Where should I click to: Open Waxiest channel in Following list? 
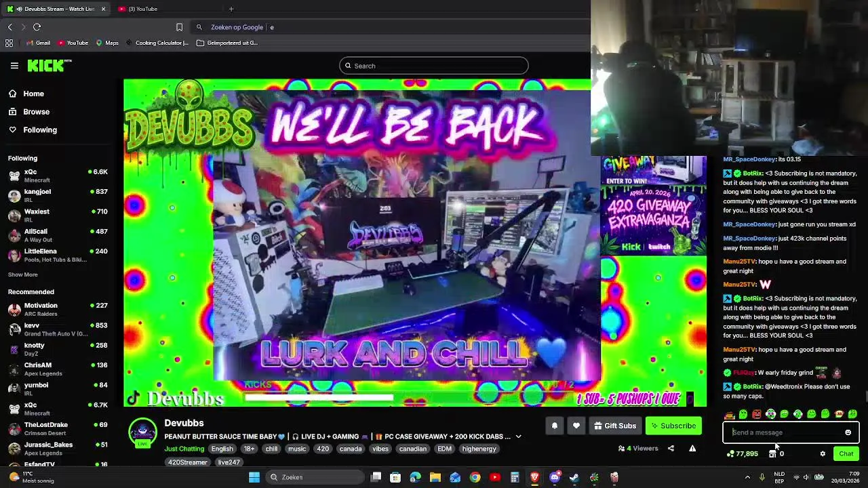(x=58, y=216)
